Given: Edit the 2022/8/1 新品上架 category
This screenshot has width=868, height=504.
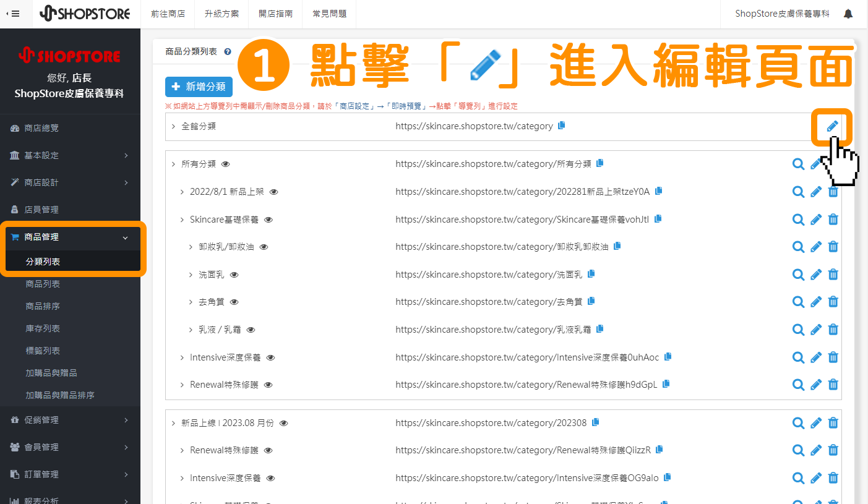Looking at the screenshot, I should (816, 192).
